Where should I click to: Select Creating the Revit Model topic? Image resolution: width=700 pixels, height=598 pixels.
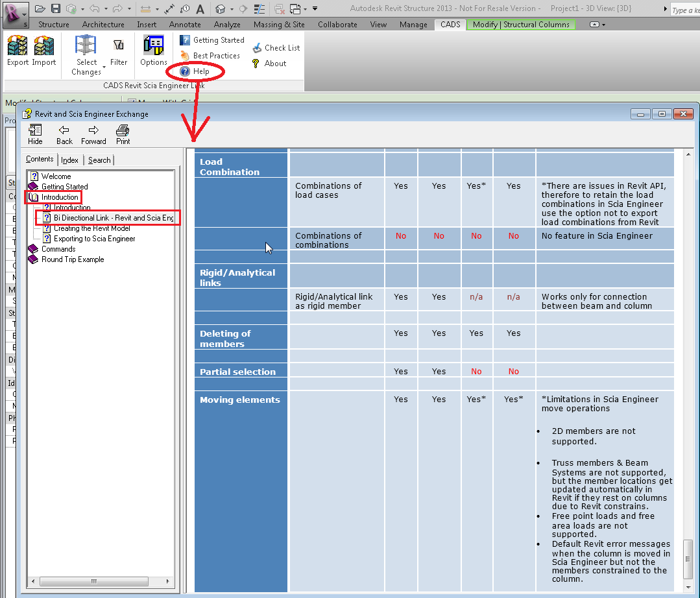91,228
